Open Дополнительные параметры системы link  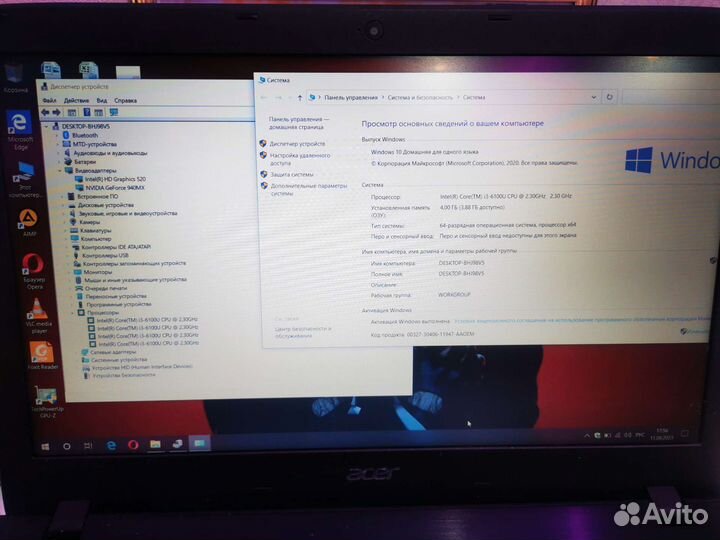coord(309,190)
